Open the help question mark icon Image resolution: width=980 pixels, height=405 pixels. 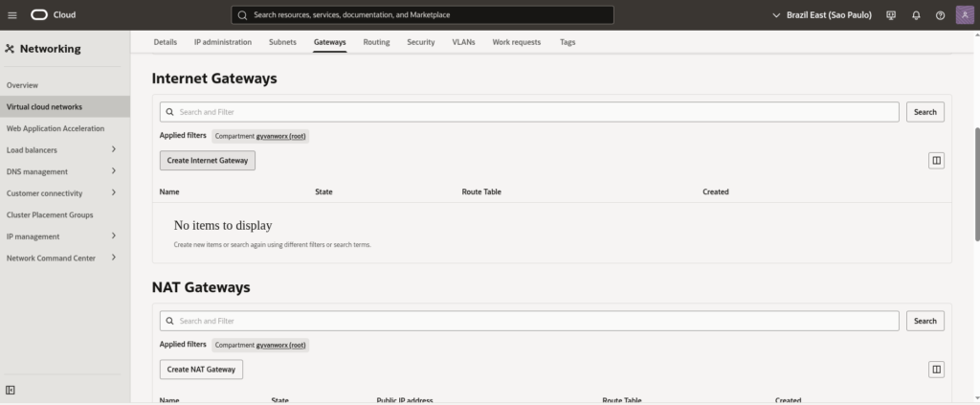pyautogui.click(x=940, y=15)
